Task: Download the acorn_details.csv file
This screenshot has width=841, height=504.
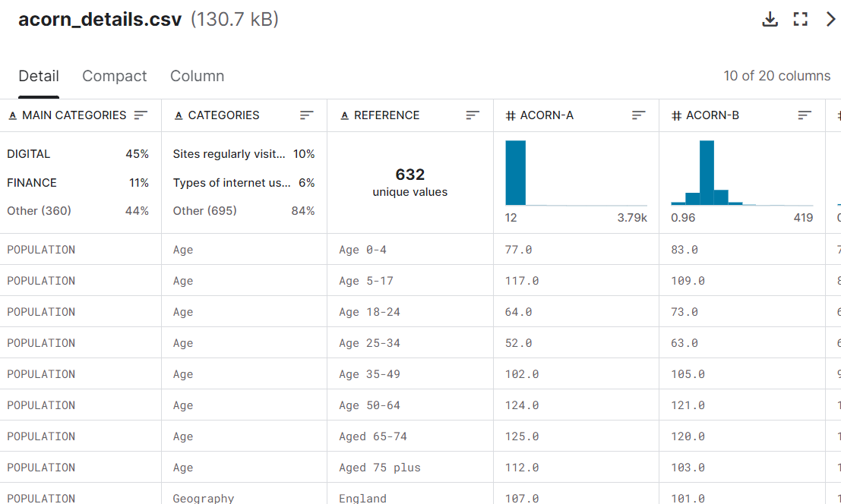Action: tap(770, 20)
